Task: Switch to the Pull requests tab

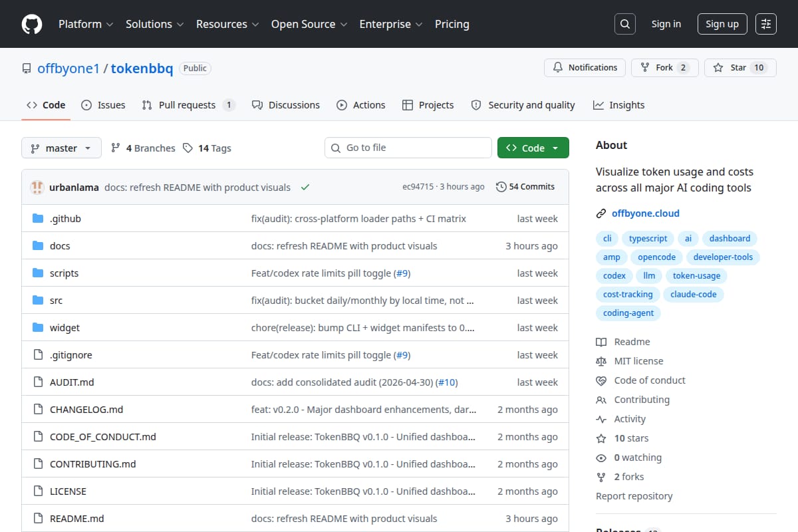Action: coord(189,105)
